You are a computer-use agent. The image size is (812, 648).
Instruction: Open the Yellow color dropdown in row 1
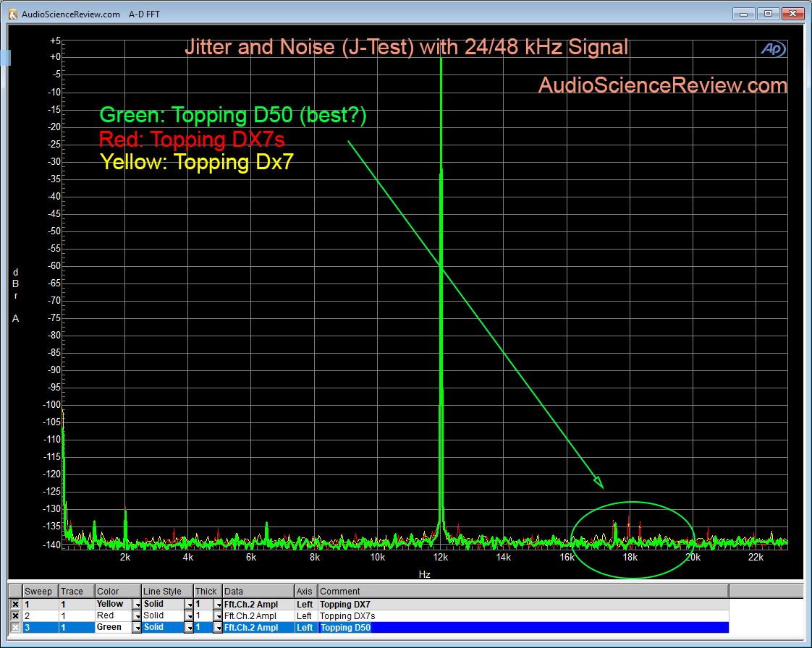pyautogui.click(x=137, y=604)
